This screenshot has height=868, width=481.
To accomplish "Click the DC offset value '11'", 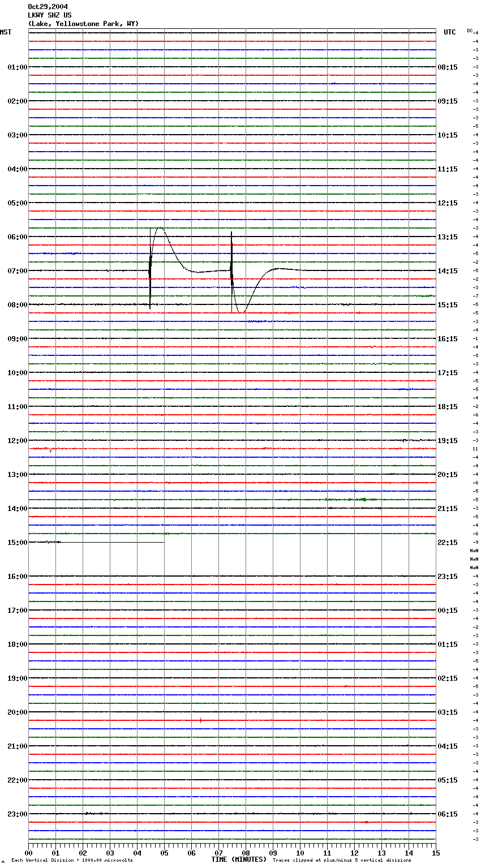I will [475, 449].
